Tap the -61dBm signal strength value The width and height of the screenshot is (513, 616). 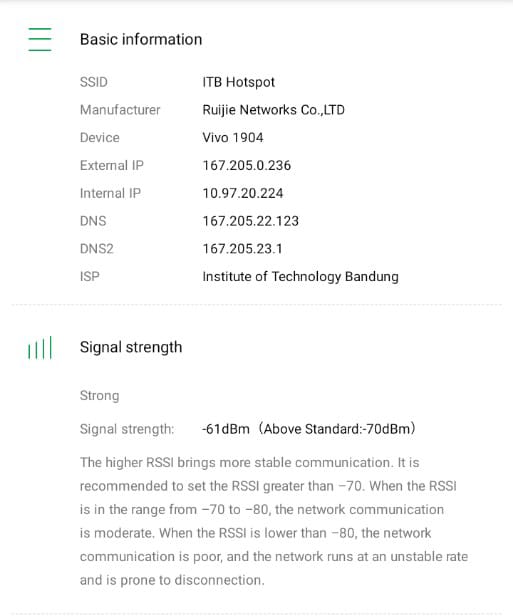coord(226,429)
